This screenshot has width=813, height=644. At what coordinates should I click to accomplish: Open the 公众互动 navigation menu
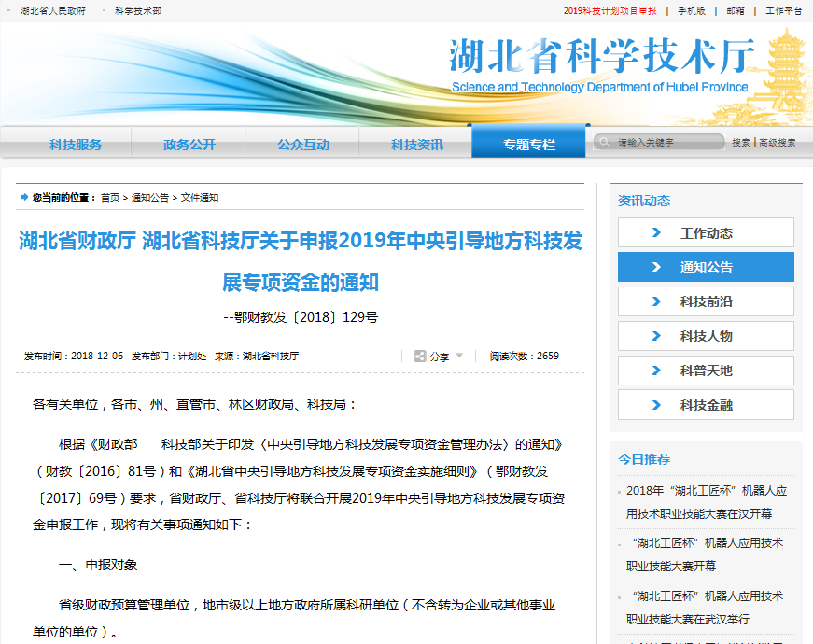303,145
